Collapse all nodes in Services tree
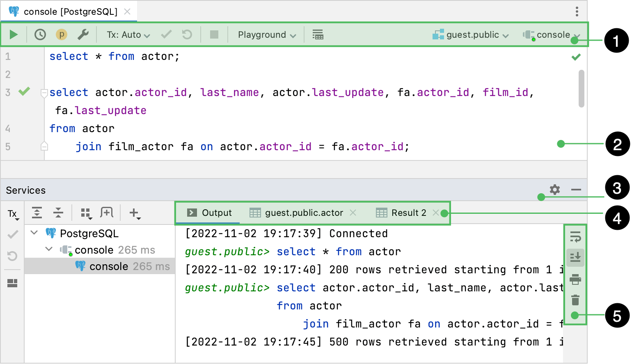 [x=58, y=213]
